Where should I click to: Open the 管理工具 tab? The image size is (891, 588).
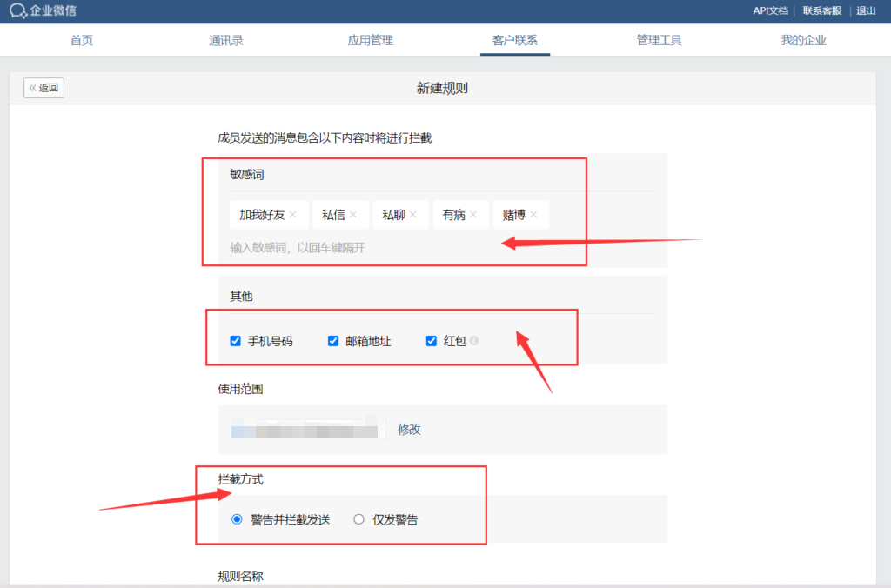pos(659,40)
